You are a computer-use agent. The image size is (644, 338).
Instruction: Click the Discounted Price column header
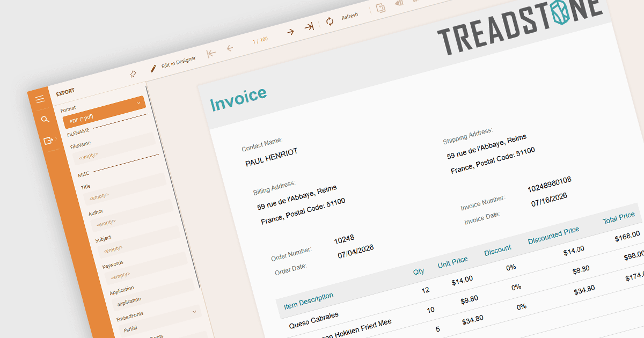[554, 235]
